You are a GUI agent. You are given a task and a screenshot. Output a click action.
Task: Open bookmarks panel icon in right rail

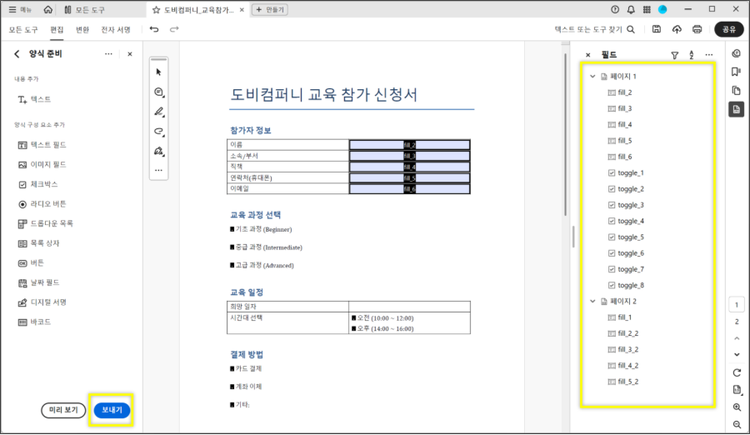tap(736, 72)
